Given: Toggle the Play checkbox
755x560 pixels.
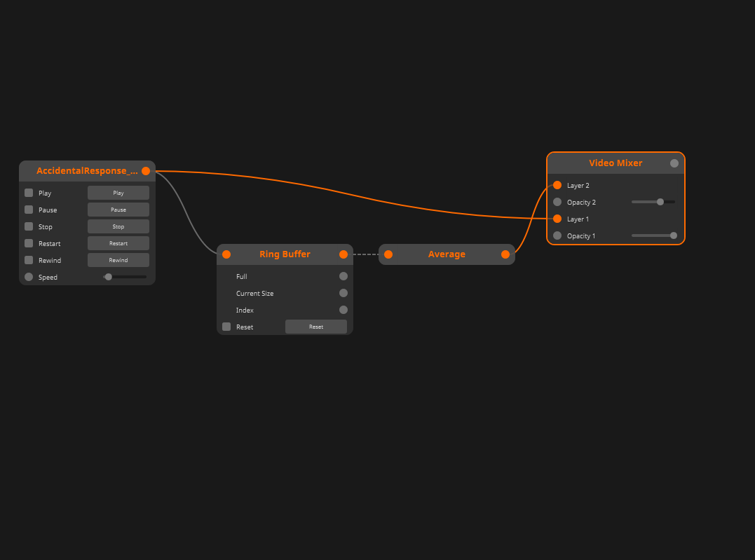Looking at the screenshot, I should [x=29, y=193].
